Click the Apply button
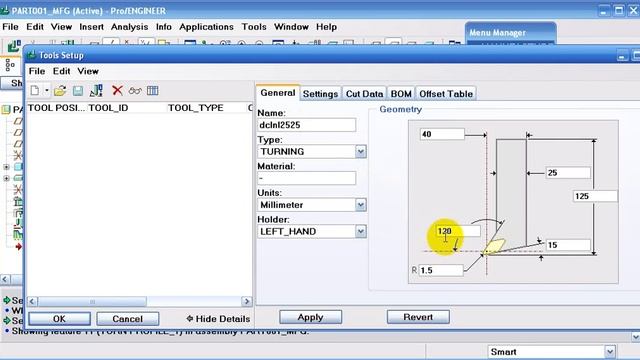Image resolution: width=640 pixels, height=360 pixels. [310, 317]
